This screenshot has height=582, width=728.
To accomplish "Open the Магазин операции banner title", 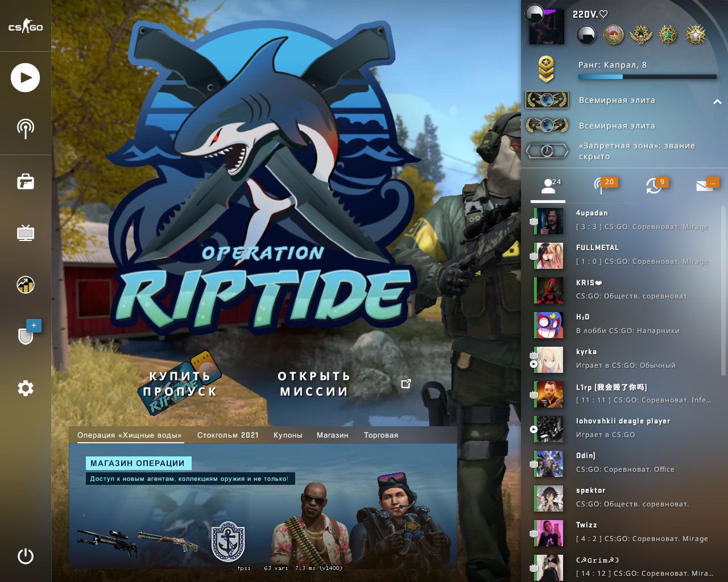I will click(138, 463).
